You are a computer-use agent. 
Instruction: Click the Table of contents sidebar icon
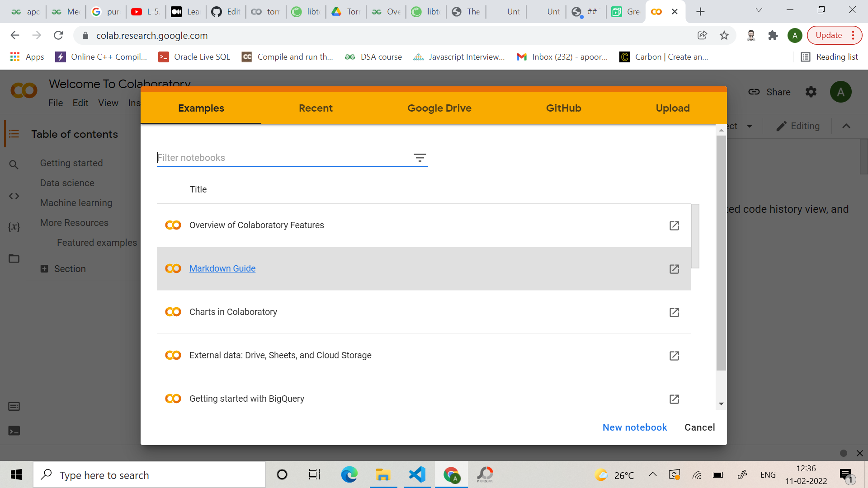14,134
